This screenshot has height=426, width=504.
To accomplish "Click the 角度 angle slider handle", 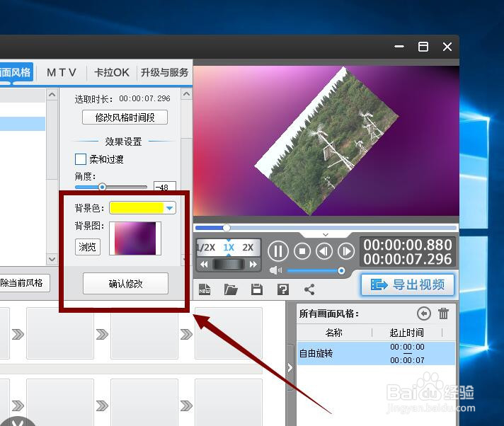I will click(102, 187).
